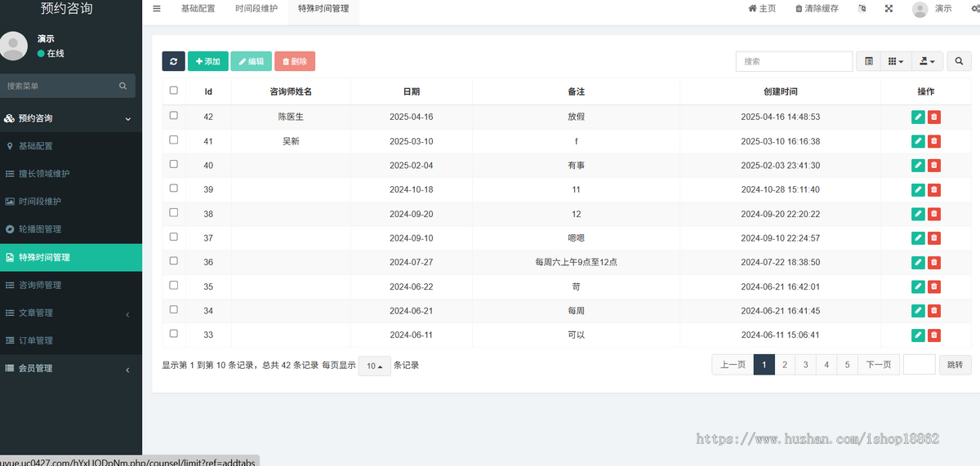
Task: Delete row 37 with trash icon
Action: [x=934, y=238]
